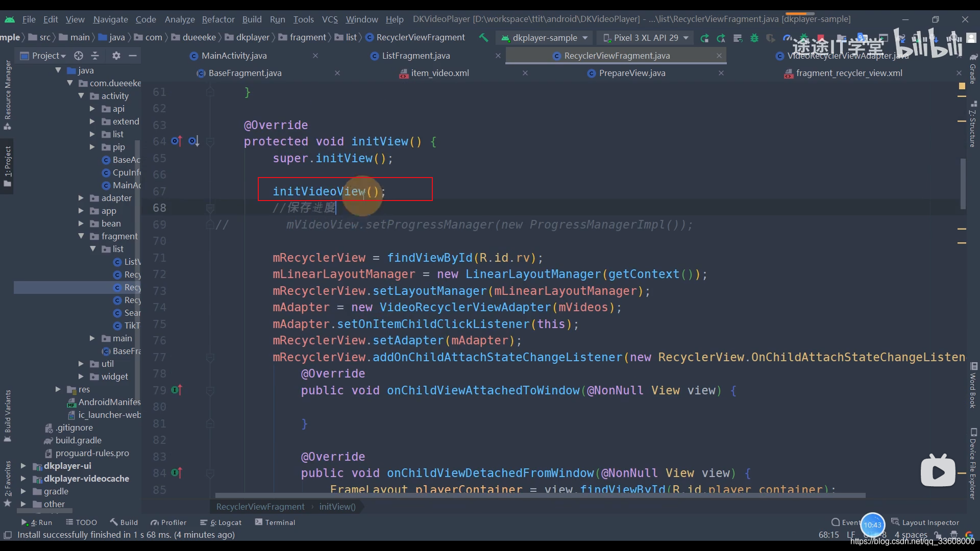Click the initView() breadcrumb
Screen dimensions: 980x551
pyautogui.click(x=337, y=507)
